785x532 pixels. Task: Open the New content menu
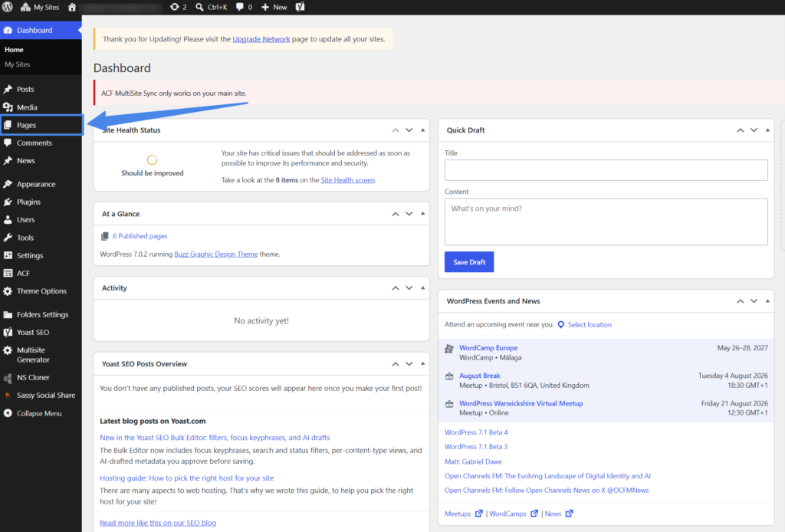point(274,7)
